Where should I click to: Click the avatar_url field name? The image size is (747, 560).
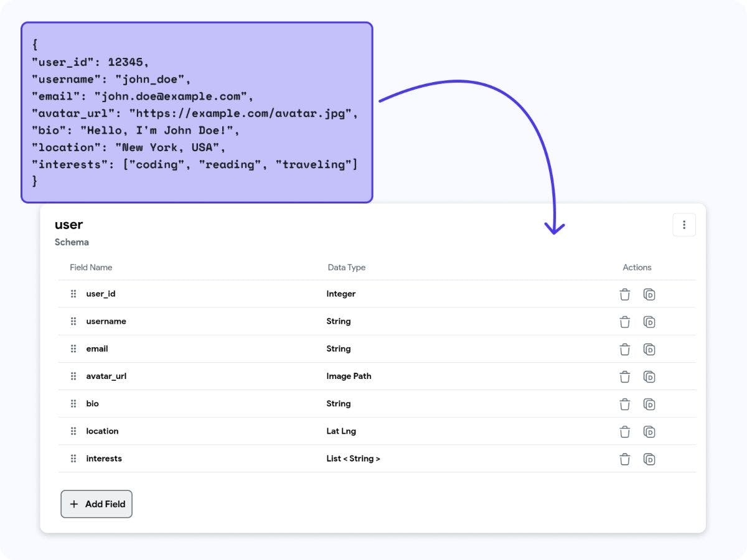coord(106,376)
